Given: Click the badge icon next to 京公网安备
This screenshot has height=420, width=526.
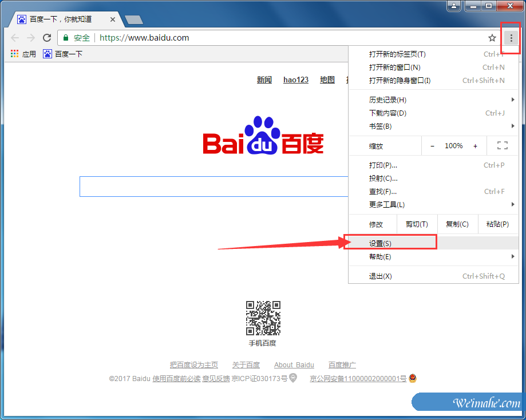Looking at the screenshot, I should click(x=413, y=378).
